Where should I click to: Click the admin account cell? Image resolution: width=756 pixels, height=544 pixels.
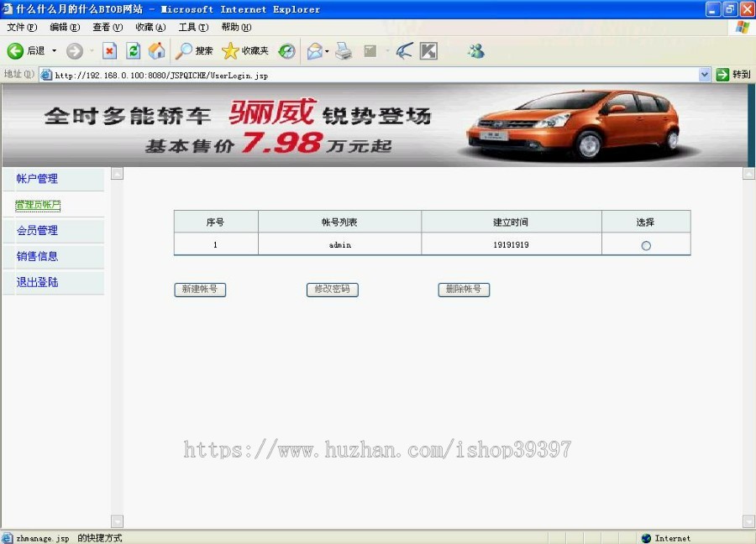340,245
